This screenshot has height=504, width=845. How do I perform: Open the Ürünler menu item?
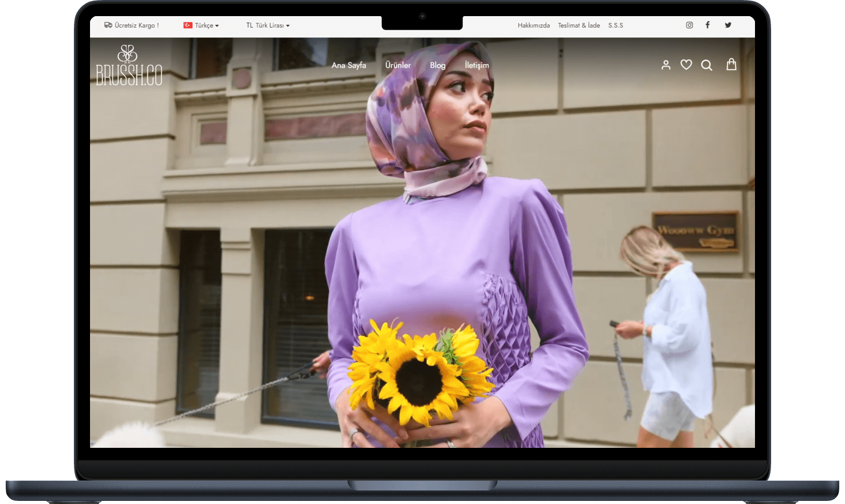(x=398, y=66)
